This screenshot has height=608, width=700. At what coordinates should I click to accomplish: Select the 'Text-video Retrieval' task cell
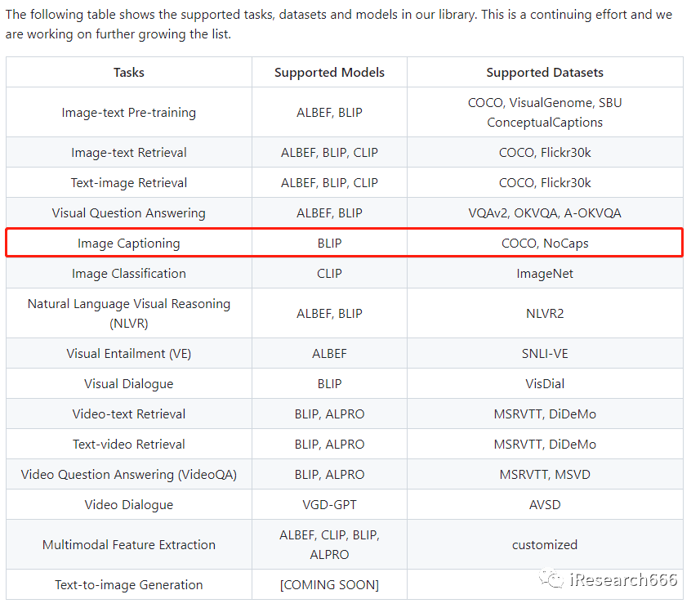click(x=129, y=444)
